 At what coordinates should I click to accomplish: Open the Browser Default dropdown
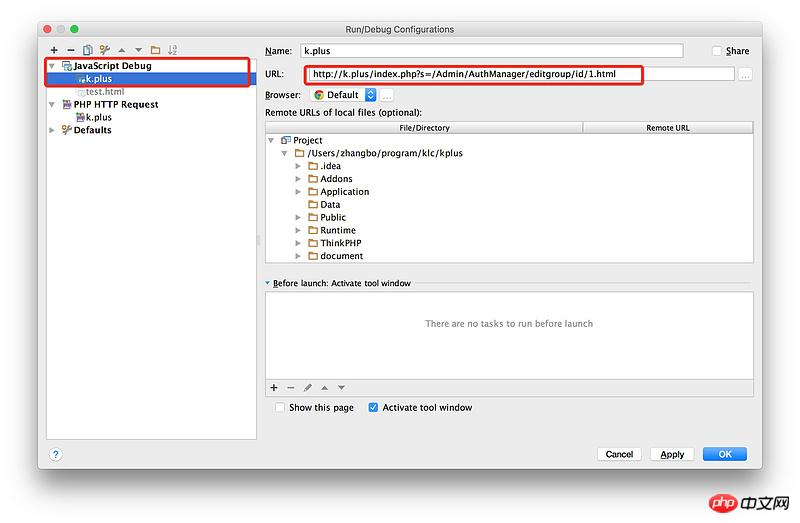343,95
